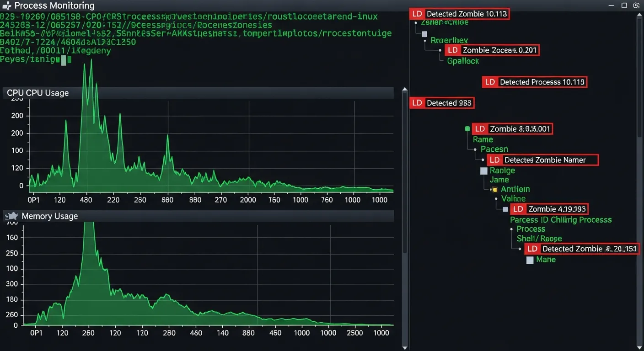
Task: Toggle the gray checkbox next to Range
Action: coord(483,170)
